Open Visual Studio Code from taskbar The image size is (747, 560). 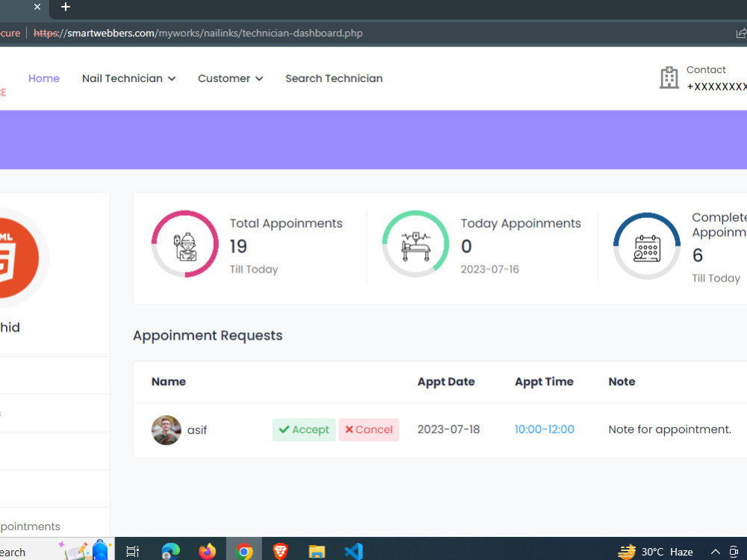click(x=353, y=552)
